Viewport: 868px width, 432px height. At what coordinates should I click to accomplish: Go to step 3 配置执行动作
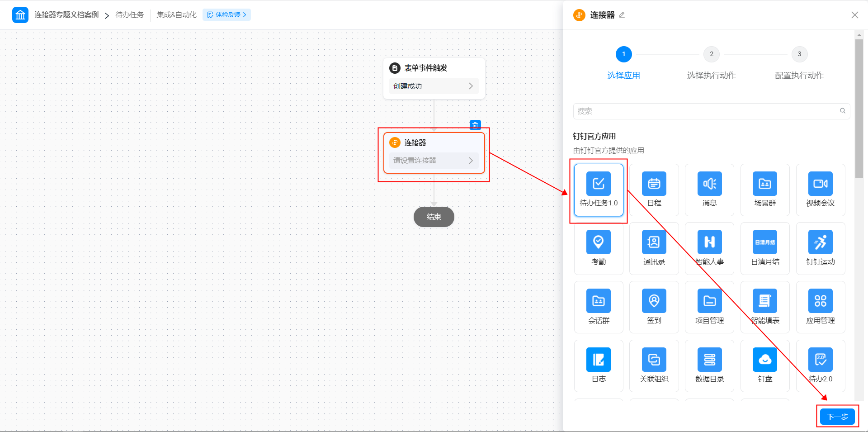(x=799, y=63)
